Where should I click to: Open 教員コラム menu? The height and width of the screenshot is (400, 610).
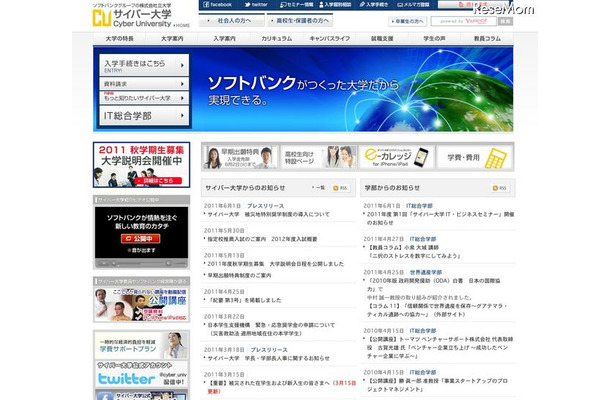pos(487,39)
